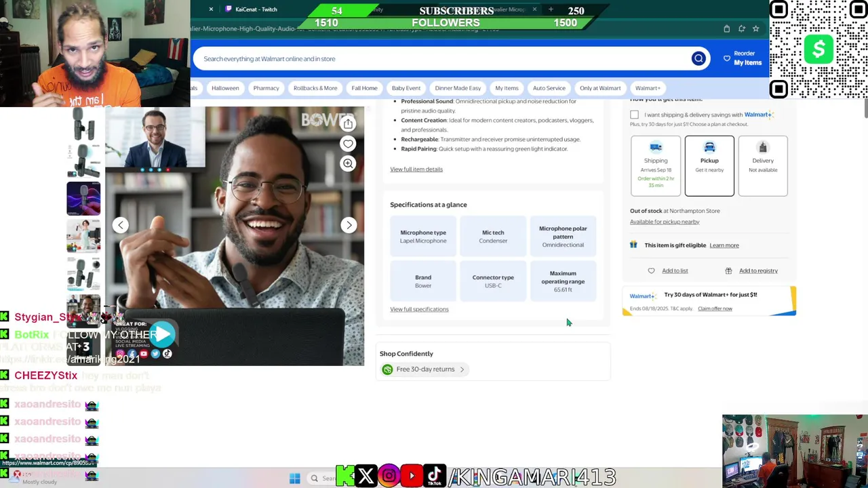The image size is (868, 488).
Task: Click Learn more gift eligible link
Action: coord(724,245)
